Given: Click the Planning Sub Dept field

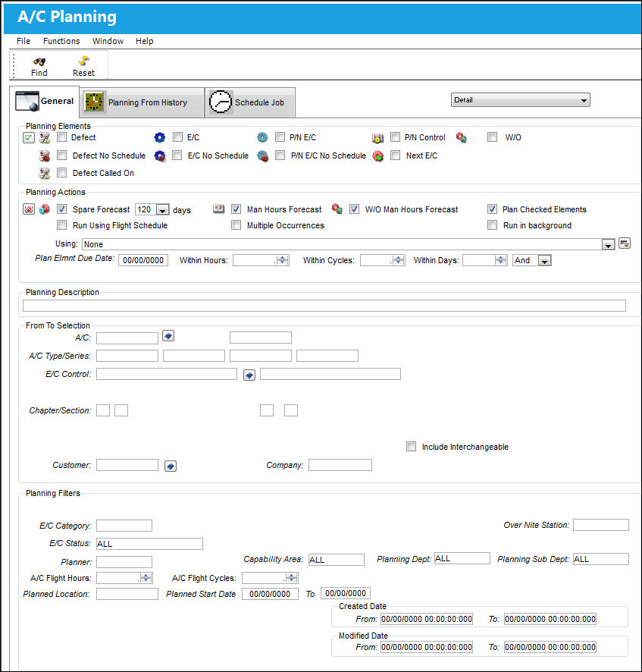Looking at the screenshot, I should (x=601, y=559).
